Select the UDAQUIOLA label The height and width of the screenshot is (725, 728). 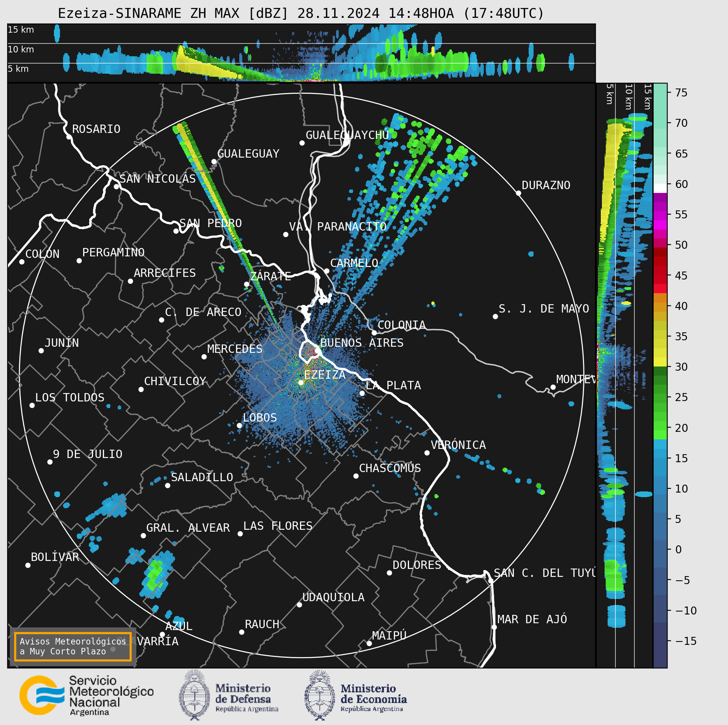click(x=333, y=597)
